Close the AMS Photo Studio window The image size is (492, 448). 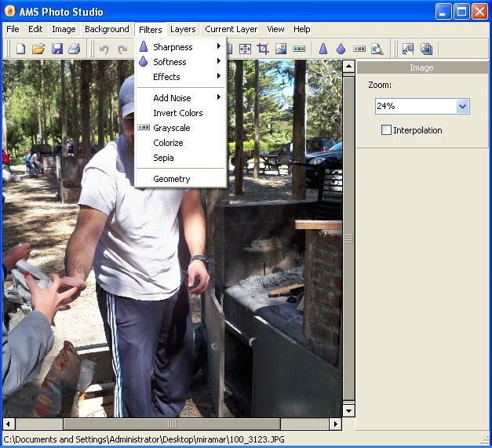[x=480, y=12]
